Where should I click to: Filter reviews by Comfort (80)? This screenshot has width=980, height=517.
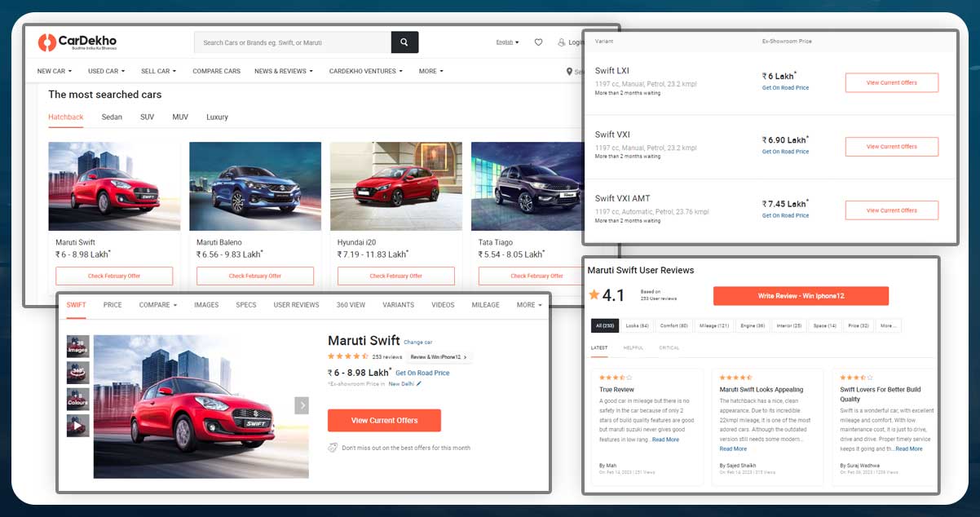coord(674,325)
